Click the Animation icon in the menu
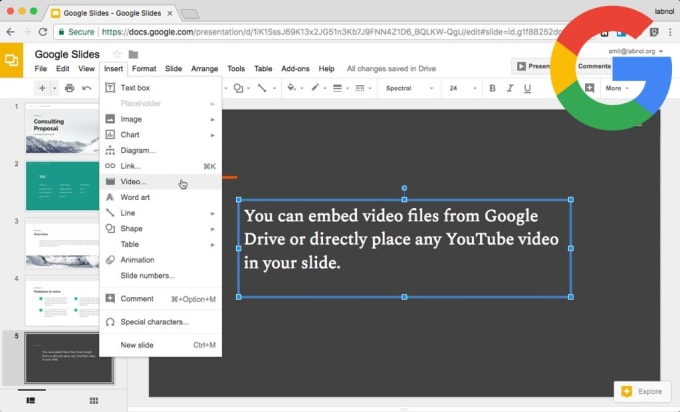 click(x=110, y=259)
